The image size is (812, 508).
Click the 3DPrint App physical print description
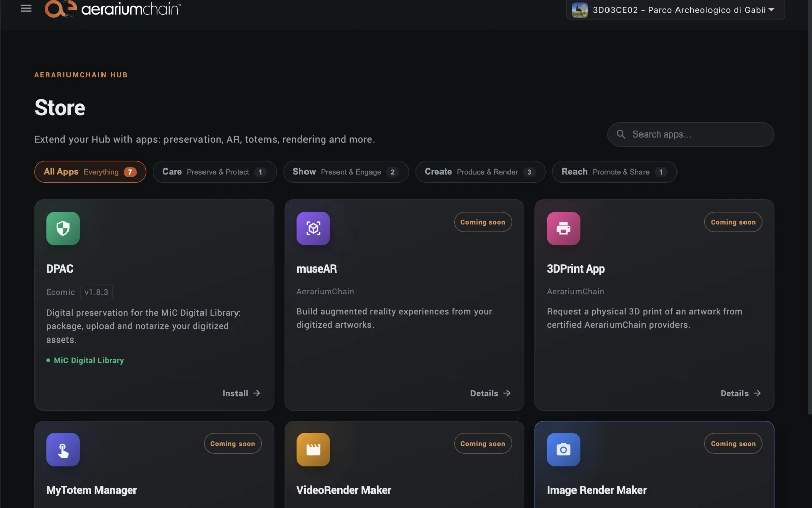click(x=645, y=318)
